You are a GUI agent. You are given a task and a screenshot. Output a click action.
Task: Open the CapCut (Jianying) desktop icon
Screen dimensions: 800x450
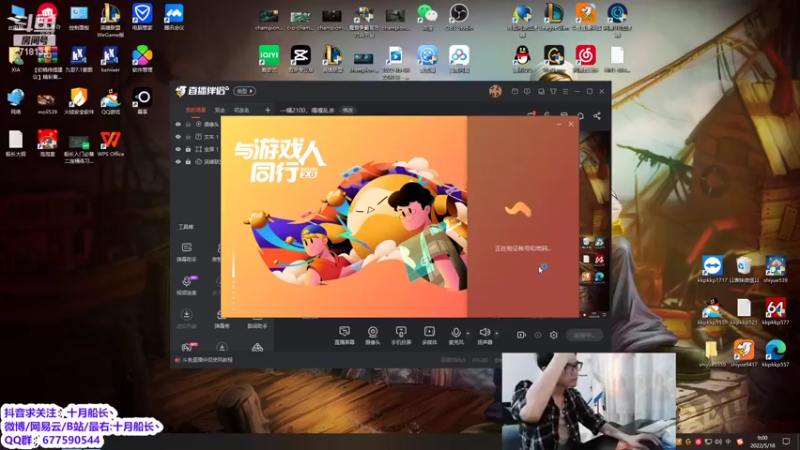pos(301,59)
